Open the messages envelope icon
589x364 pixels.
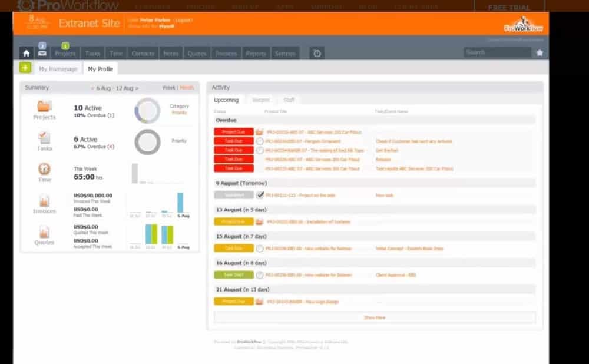click(42, 53)
